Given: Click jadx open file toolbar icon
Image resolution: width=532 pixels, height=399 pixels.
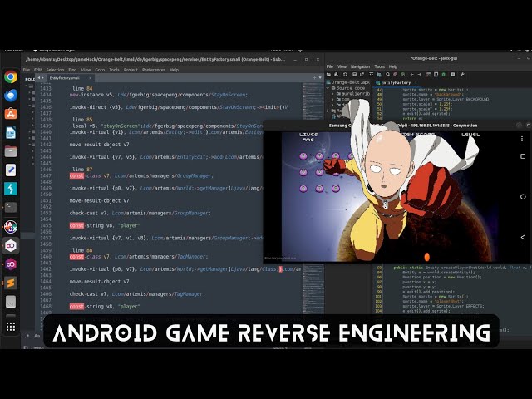Looking at the screenshot, I should pos(328,75).
